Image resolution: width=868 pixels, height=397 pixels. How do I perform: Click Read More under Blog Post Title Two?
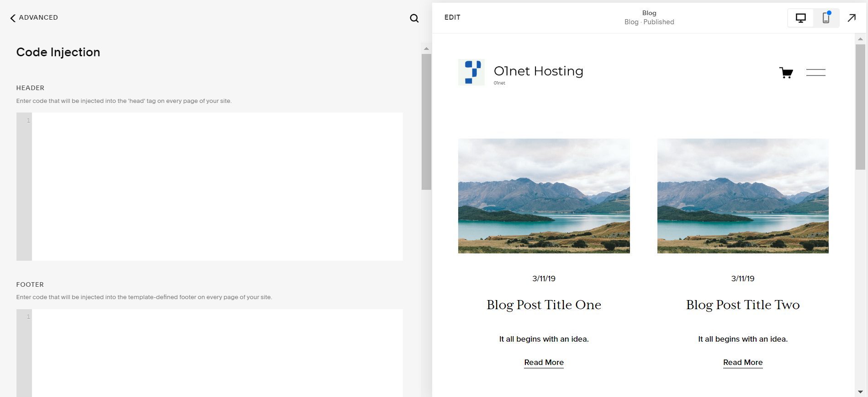[743, 362]
